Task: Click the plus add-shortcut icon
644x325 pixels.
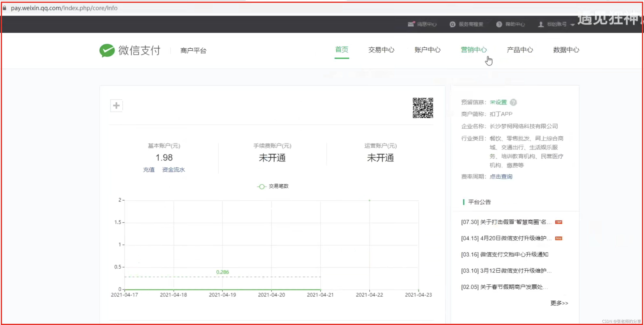Action: [116, 105]
